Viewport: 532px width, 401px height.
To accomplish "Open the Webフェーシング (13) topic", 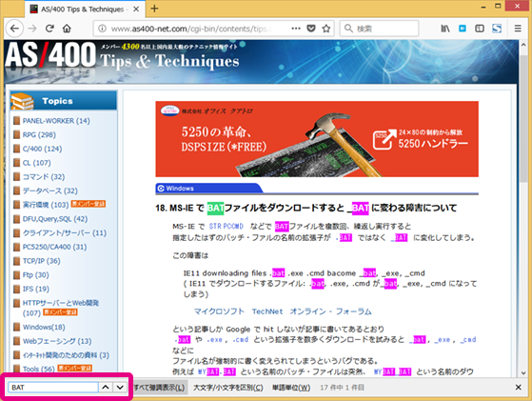I will coord(57,341).
